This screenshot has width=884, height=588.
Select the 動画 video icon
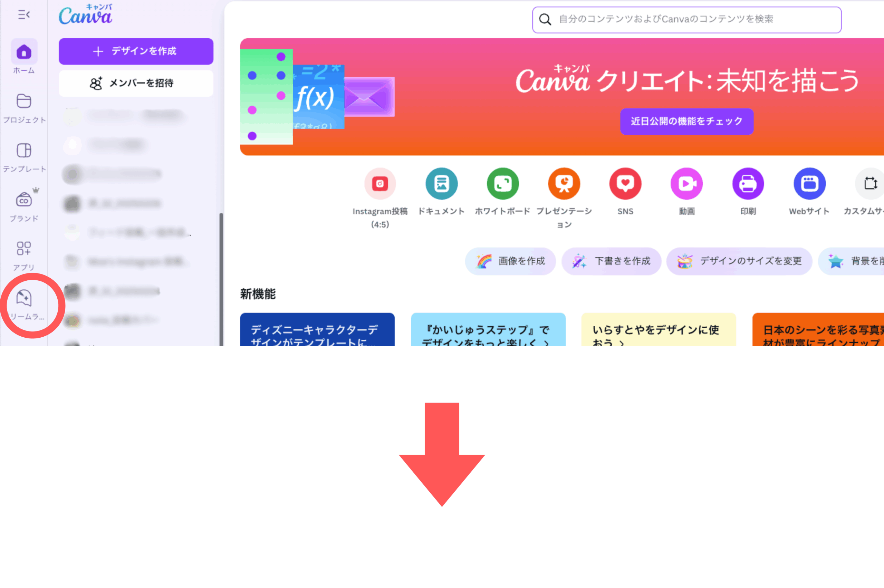pos(687,183)
